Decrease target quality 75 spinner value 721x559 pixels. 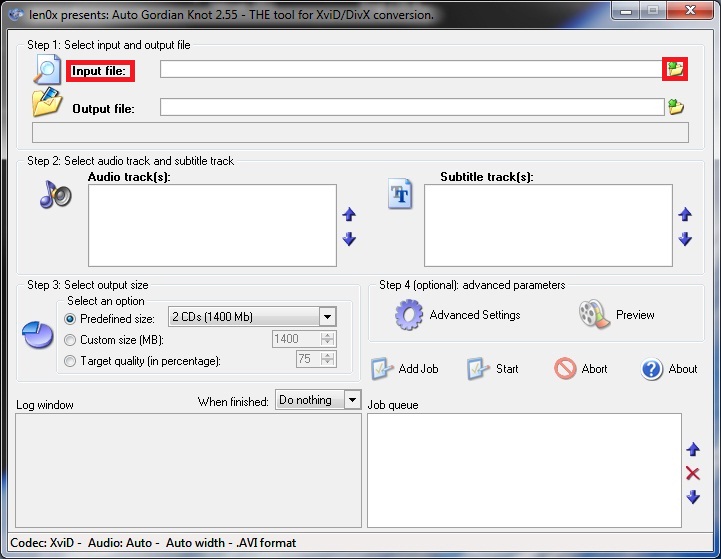pos(328,362)
